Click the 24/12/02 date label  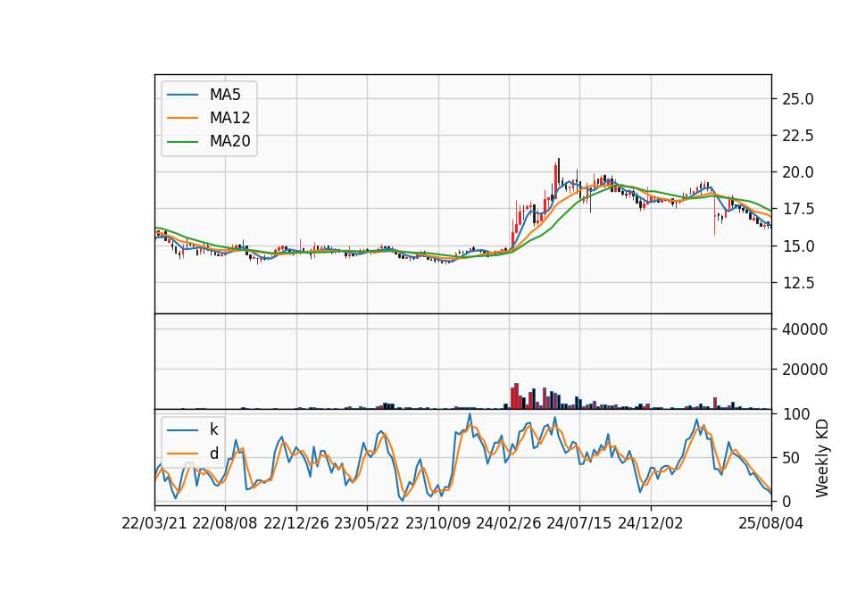[651, 524]
